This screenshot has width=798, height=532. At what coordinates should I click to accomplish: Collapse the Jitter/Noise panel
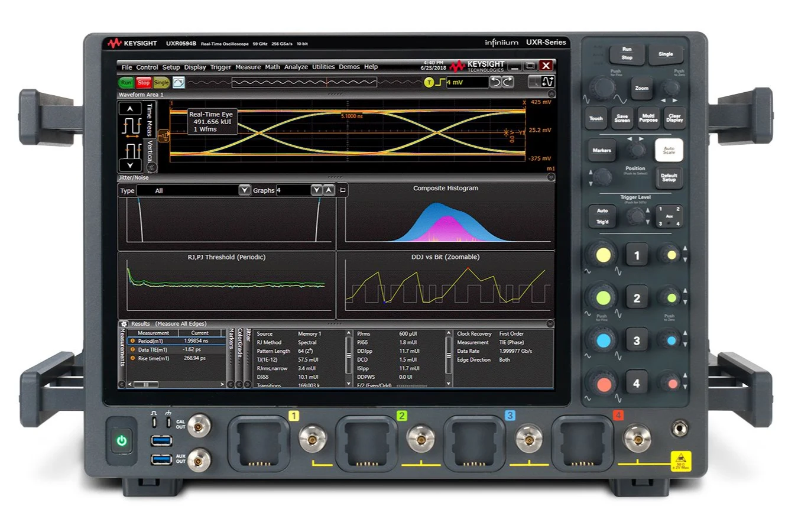(x=551, y=177)
